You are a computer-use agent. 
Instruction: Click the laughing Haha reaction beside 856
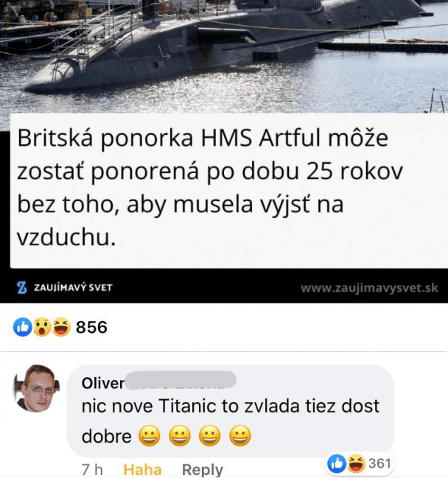click(x=61, y=327)
